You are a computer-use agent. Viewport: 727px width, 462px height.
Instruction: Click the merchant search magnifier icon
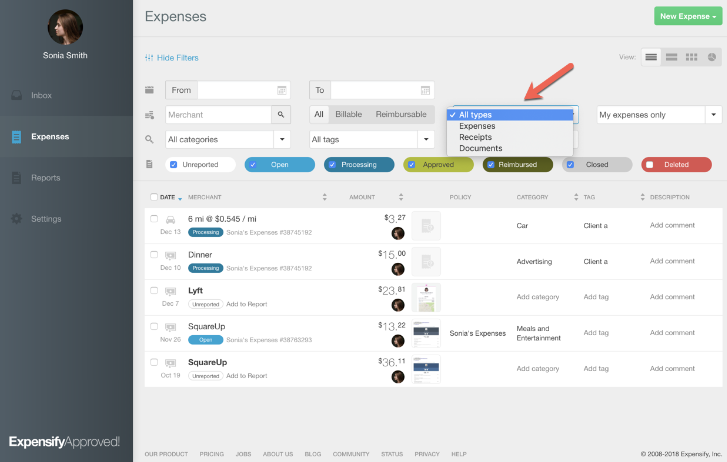pos(281,115)
